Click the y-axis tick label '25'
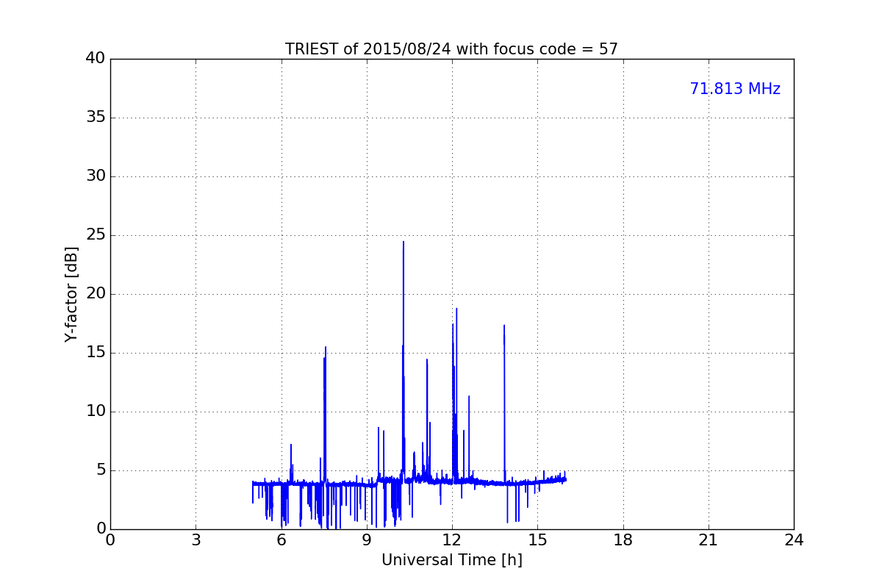Screen dimensions: 882x588 click(x=95, y=235)
